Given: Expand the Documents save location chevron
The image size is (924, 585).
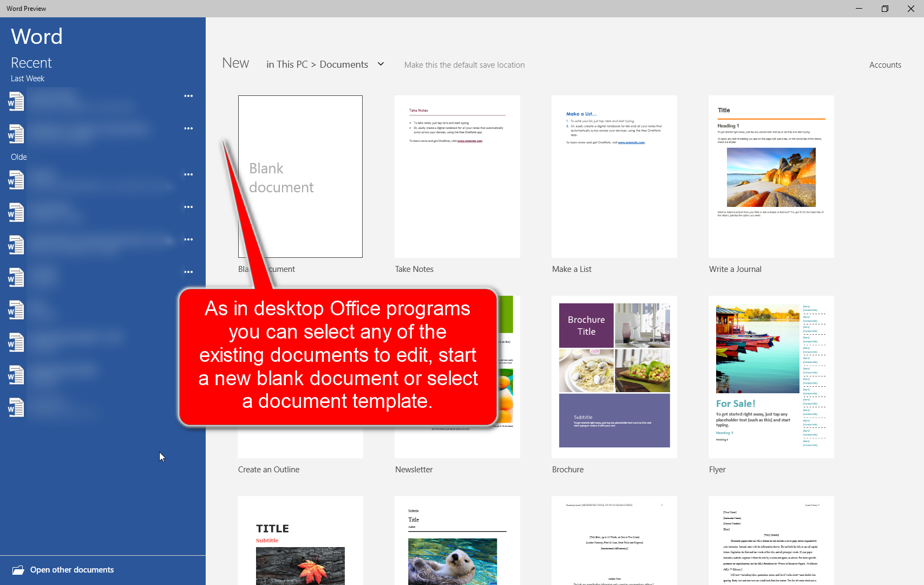Looking at the screenshot, I should coord(381,64).
